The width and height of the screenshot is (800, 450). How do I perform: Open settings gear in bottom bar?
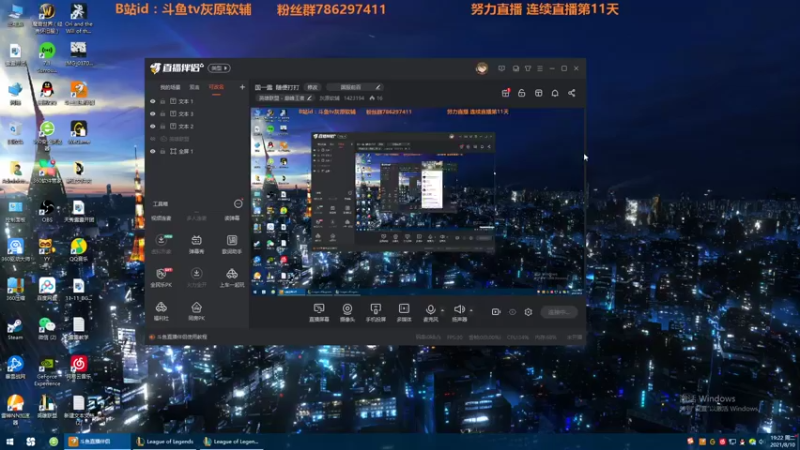529,312
